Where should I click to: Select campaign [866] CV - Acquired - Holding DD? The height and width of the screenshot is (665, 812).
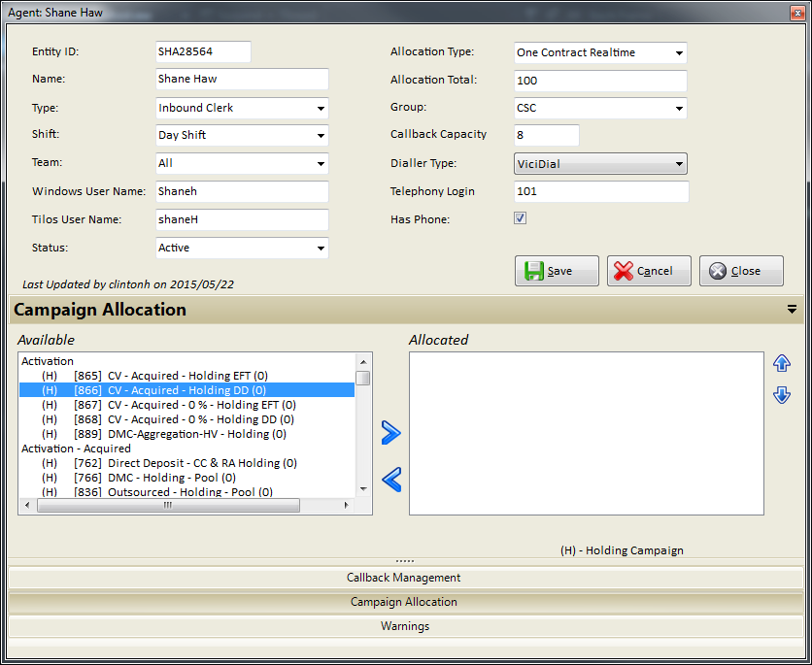186,389
